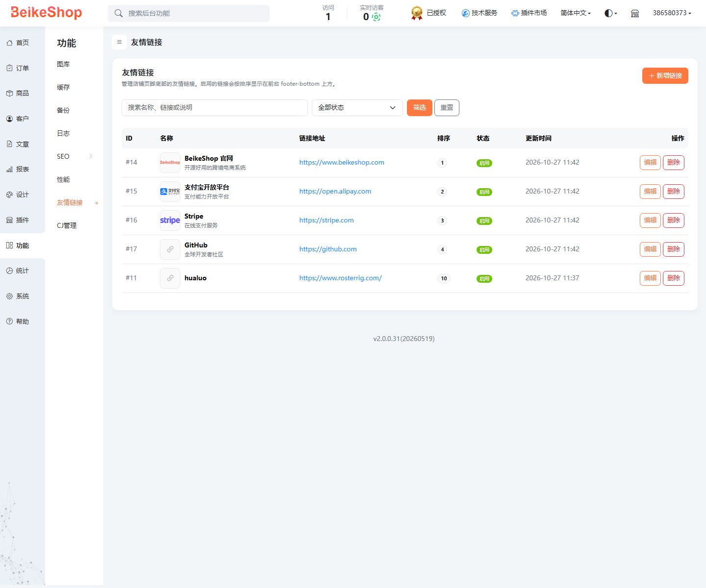Open the Statistics sidebar item

click(x=18, y=270)
